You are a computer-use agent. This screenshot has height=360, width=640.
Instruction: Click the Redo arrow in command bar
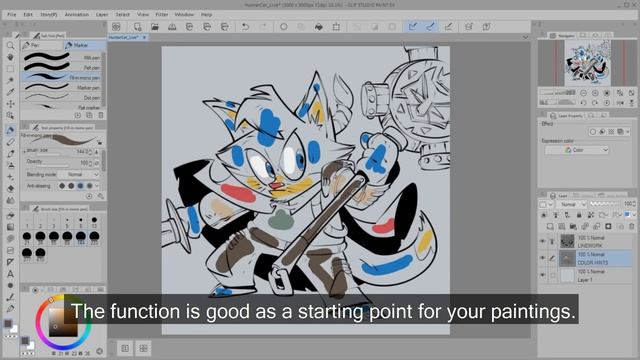pos(263,27)
